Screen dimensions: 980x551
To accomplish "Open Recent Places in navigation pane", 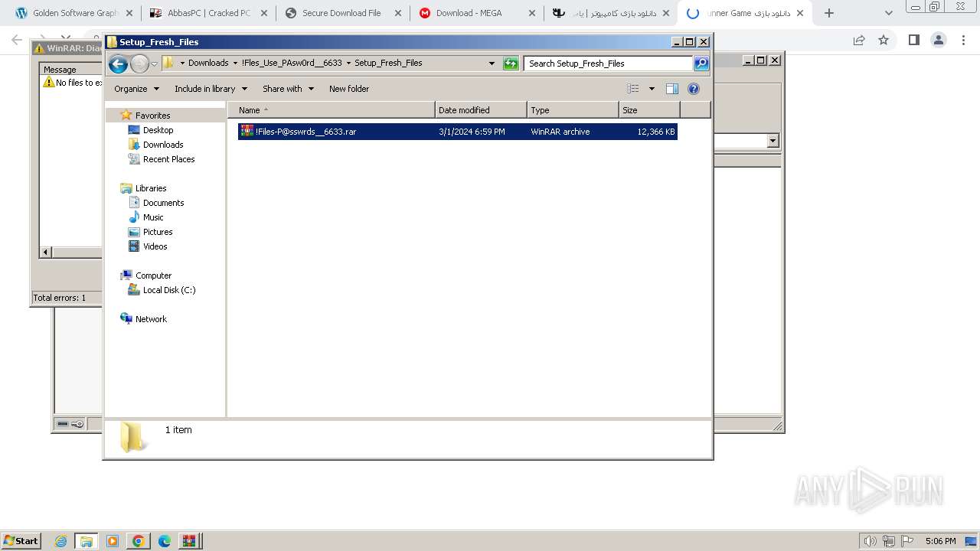I will [168, 159].
